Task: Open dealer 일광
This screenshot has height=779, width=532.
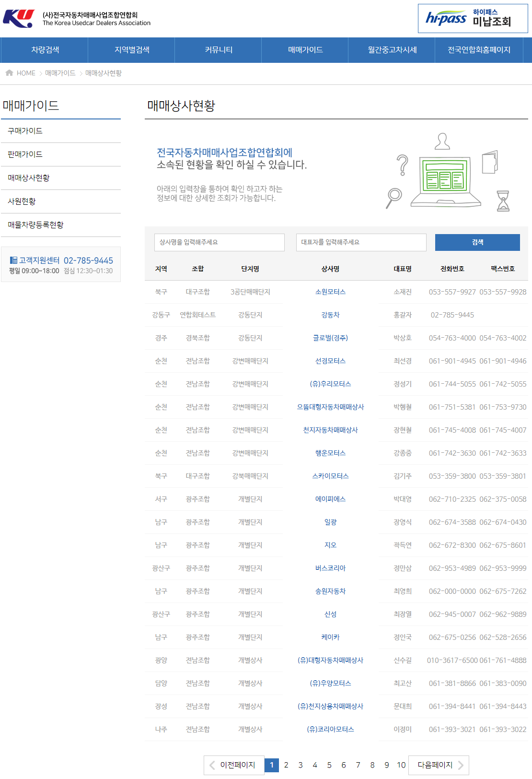Action: 330,522
